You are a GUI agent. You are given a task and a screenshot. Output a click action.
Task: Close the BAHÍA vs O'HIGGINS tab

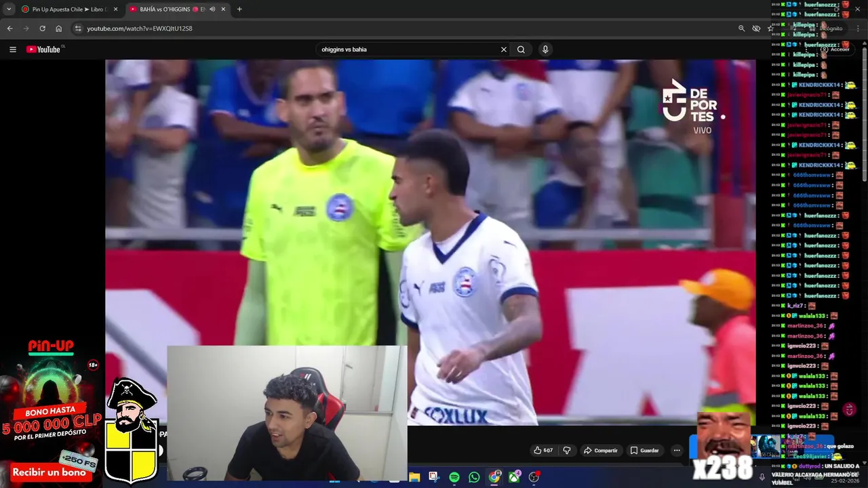tap(223, 9)
